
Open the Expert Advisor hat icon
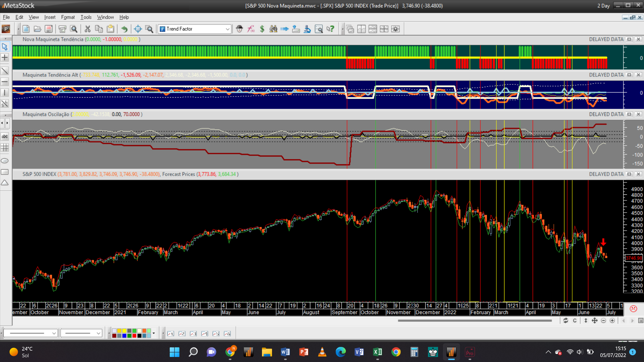click(239, 29)
